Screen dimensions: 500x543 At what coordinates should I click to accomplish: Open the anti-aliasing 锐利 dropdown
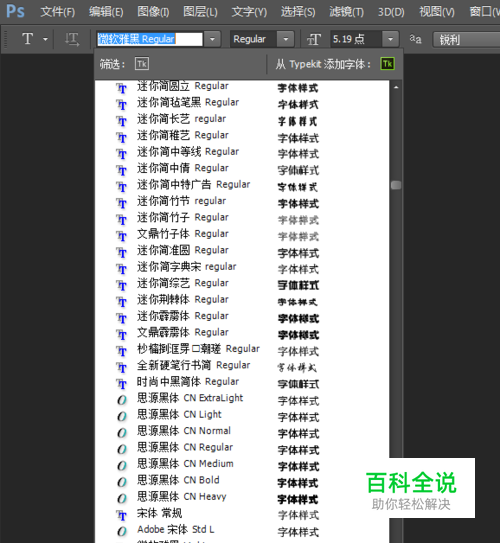(x=466, y=39)
